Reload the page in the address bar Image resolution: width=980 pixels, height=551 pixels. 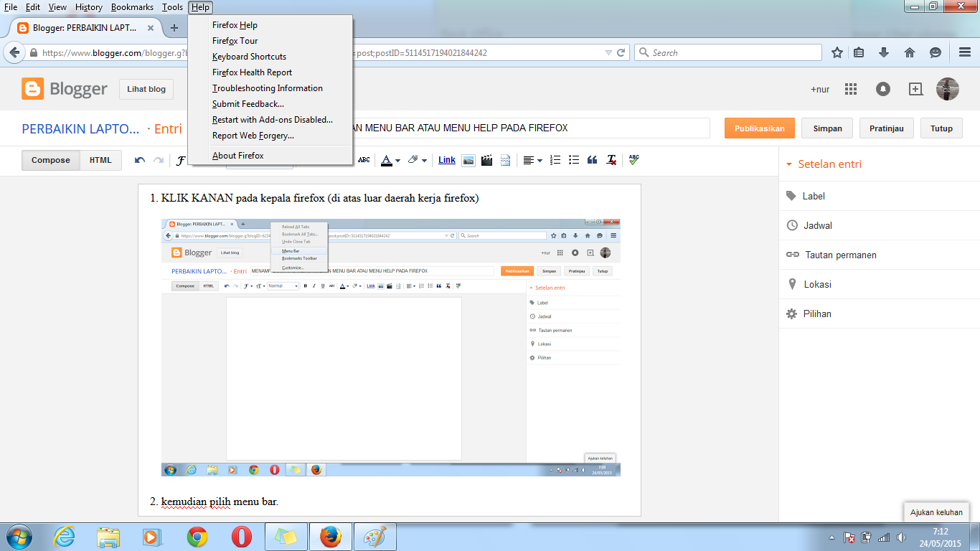coord(621,52)
